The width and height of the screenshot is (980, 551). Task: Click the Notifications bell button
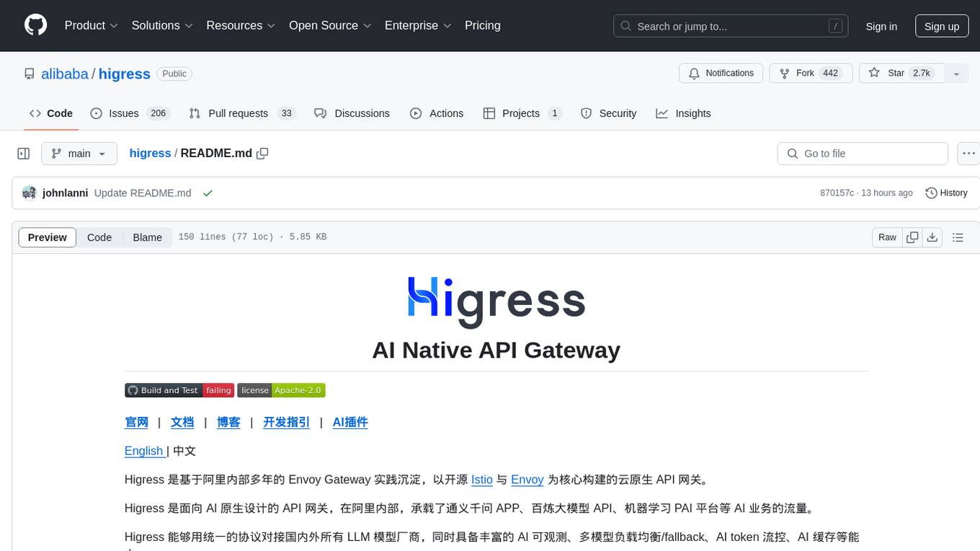(721, 73)
